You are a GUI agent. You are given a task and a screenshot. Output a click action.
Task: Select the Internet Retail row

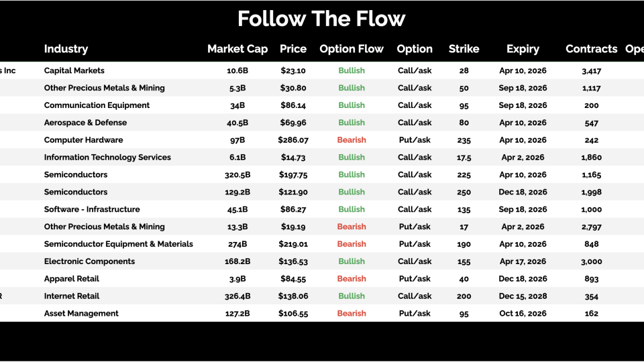tap(72, 296)
